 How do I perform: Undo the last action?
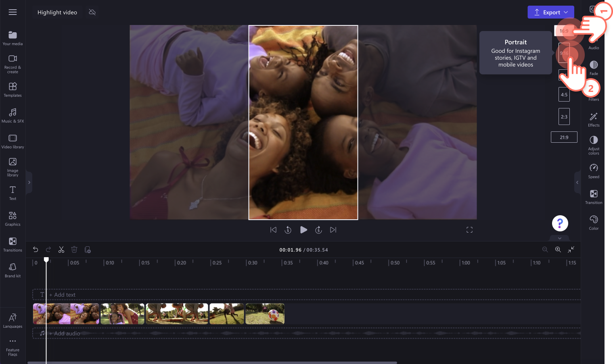point(36,250)
